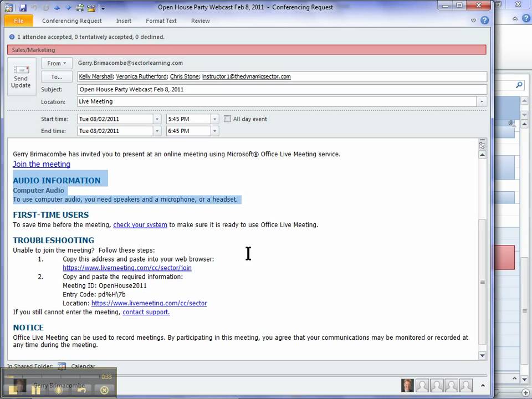The width and height of the screenshot is (532, 399).
Task: Close the recorder overlay with X icon
Action: 104,390
